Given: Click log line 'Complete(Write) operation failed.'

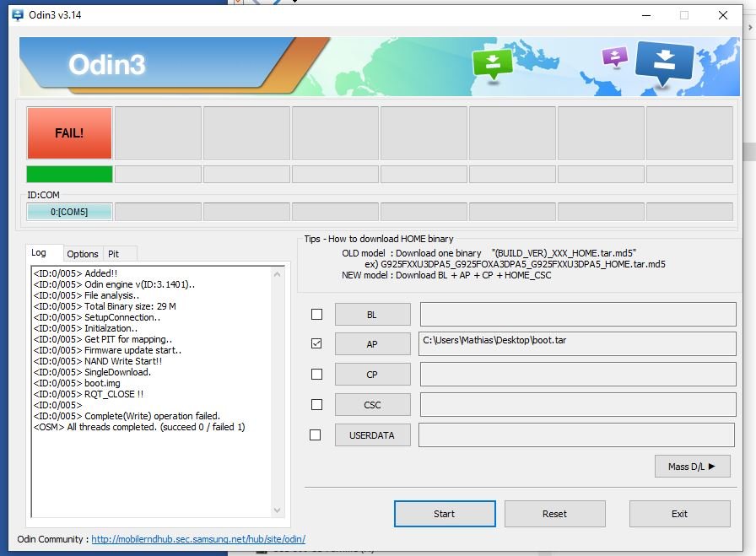Looking at the screenshot, I should [x=127, y=416].
